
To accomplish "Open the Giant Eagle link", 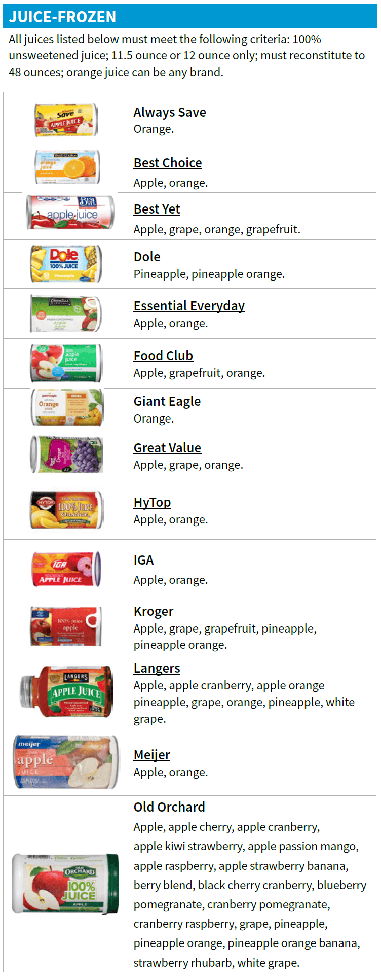I will (167, 401).
